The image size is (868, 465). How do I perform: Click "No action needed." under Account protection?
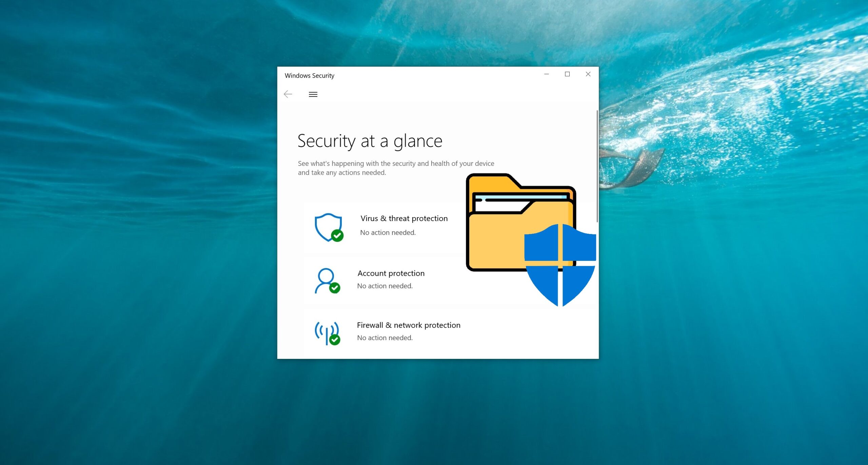point(385,286)
